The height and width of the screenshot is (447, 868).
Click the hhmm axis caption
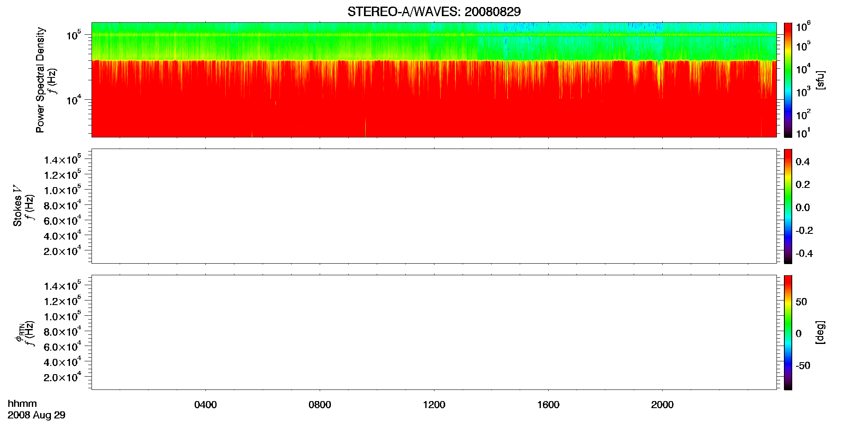pos(22,404)
